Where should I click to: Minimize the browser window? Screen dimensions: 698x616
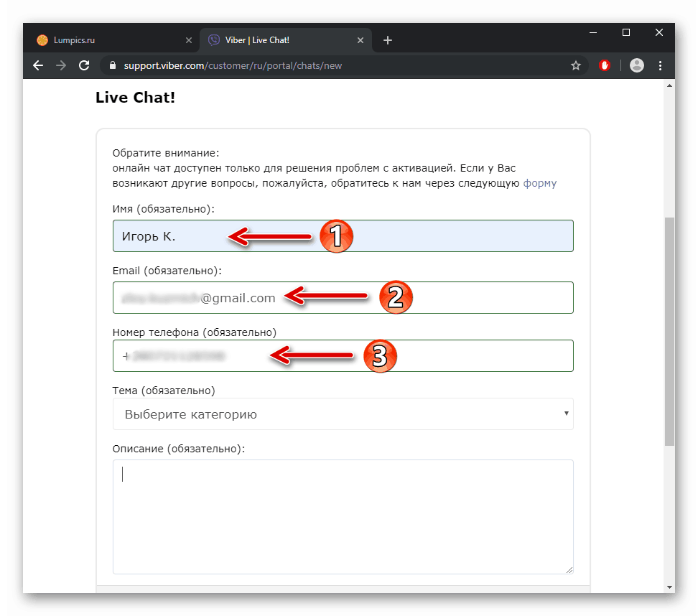pos(593,32)
